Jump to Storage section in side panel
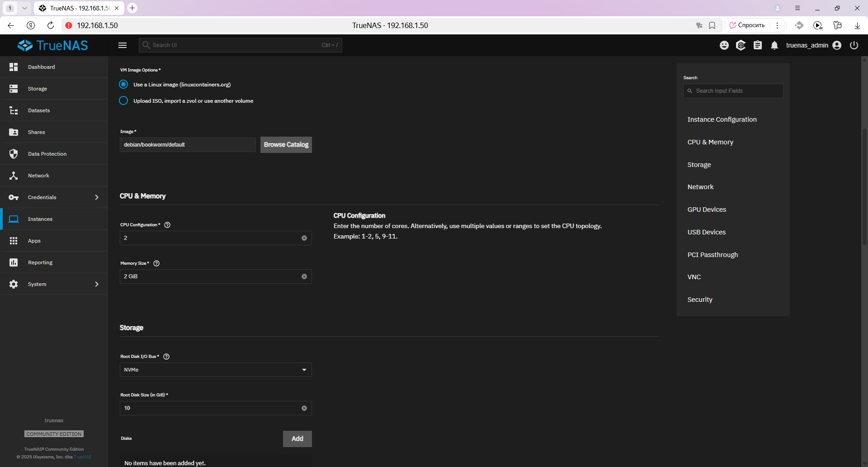868x467 pixels. (x=699, y=165)
